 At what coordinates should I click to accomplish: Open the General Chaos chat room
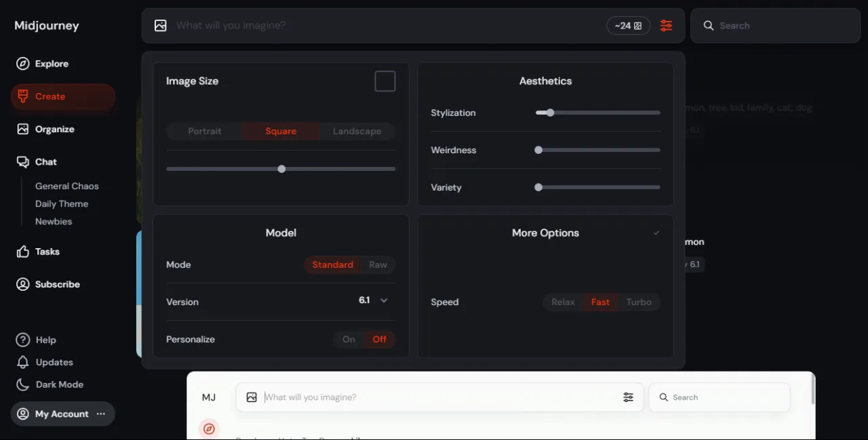coord(67,186)
